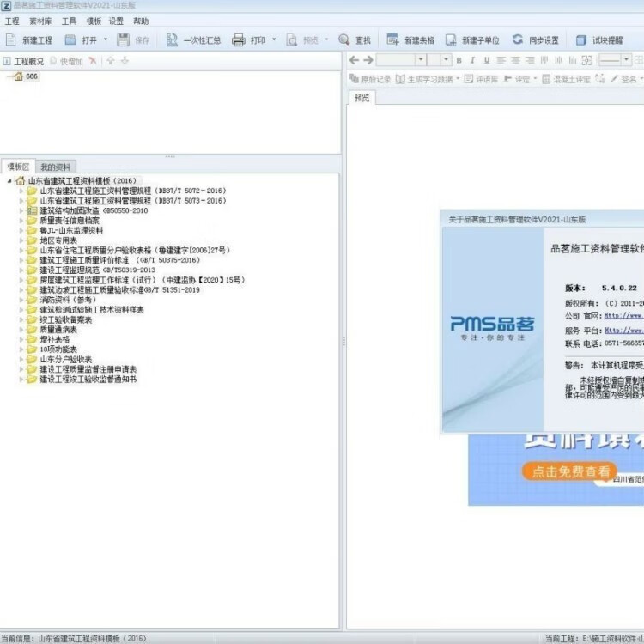Open the 工程 menu
Screen dimensions: 644x644
coord(12,21)
